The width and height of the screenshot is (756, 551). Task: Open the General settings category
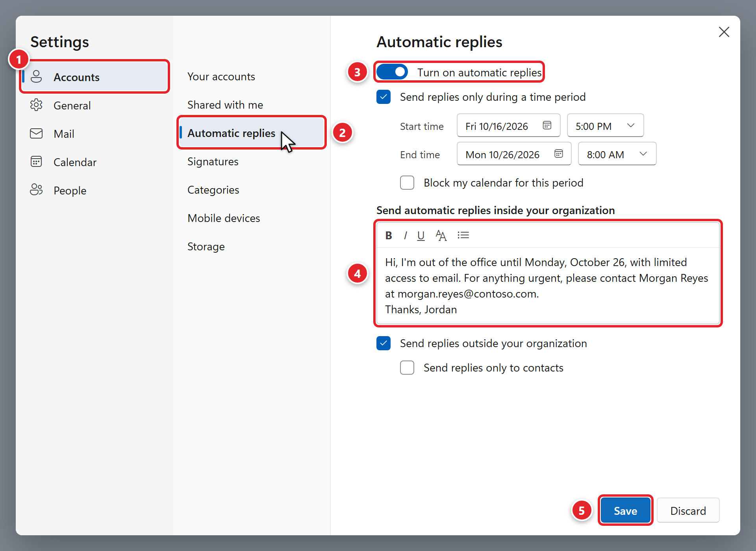pos(94,105)
